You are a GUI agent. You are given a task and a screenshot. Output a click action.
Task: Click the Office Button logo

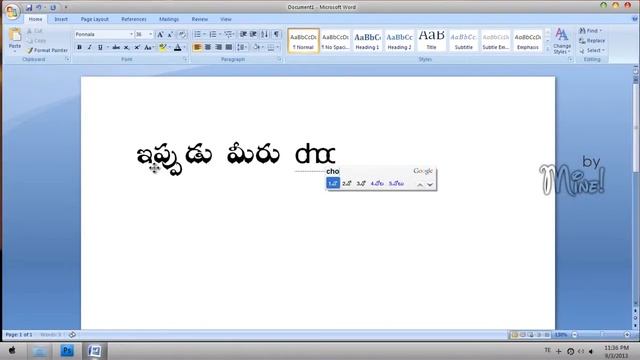tap(12, 11)
